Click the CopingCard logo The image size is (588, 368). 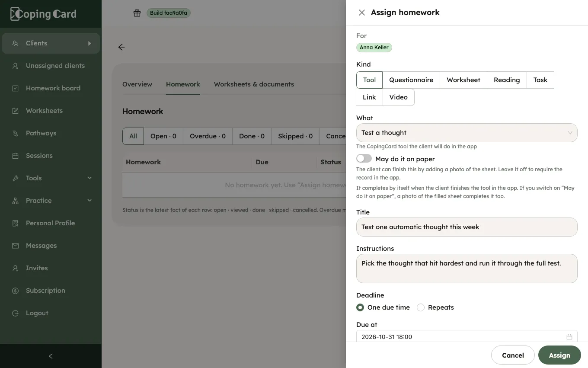pos(43,14)
